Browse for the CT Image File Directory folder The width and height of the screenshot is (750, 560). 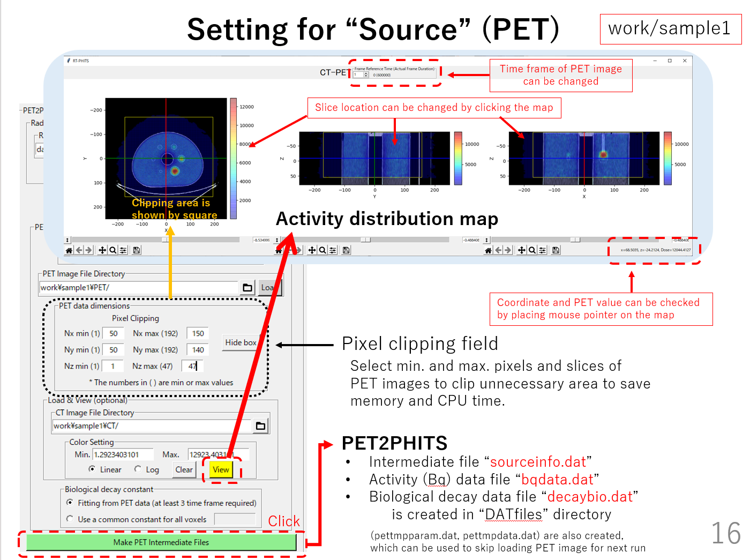click(261, 426)
